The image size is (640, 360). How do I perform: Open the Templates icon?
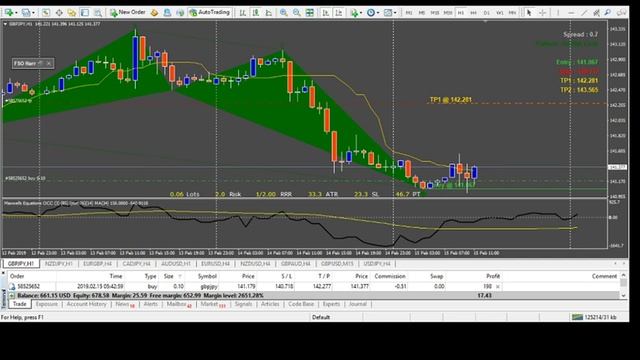point(387,13)
